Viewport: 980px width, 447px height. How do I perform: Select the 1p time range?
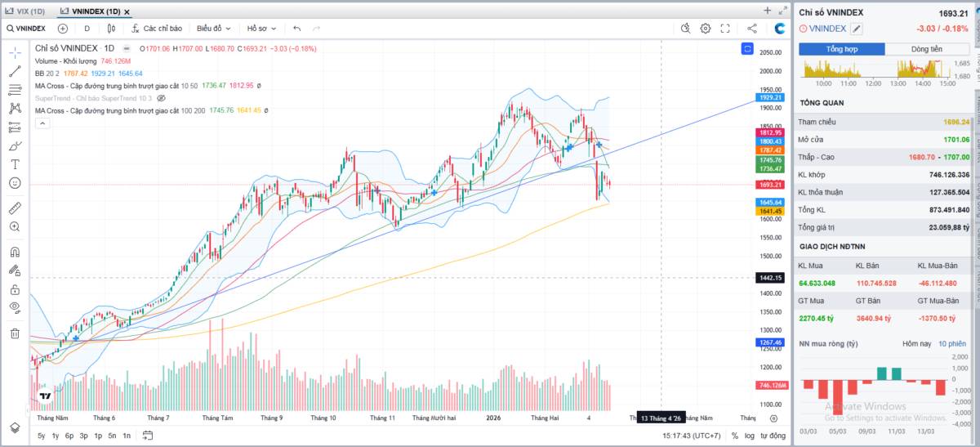[98, 436]
